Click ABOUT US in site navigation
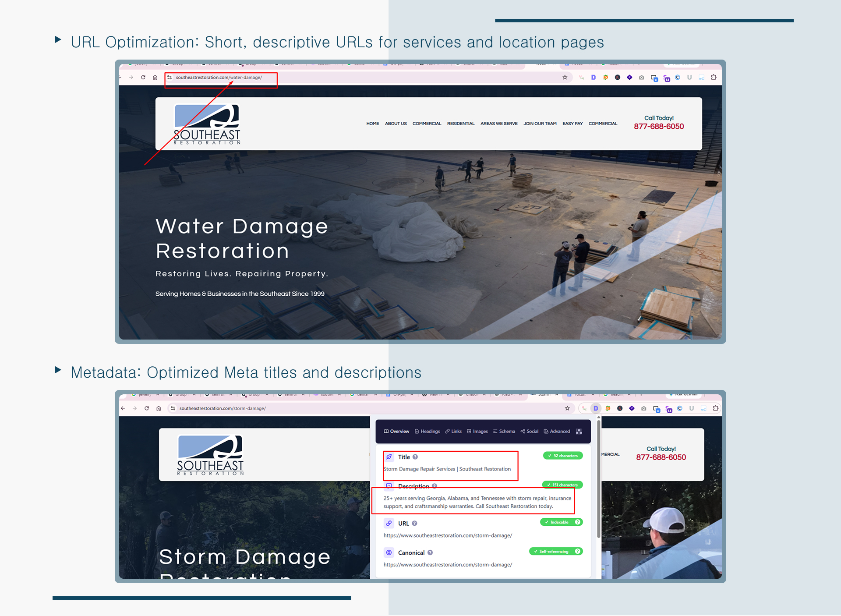 pyautogui.click(x=396, y=124)
